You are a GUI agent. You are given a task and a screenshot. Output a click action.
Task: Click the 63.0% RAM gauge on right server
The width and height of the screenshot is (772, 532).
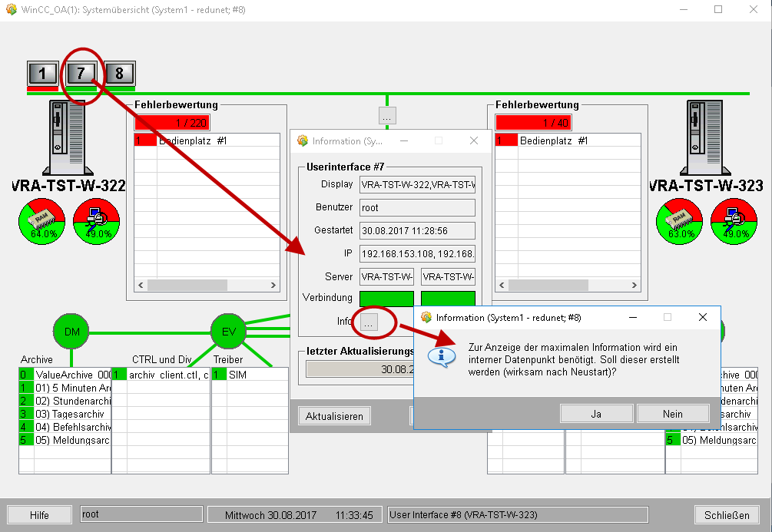point(679,221)
